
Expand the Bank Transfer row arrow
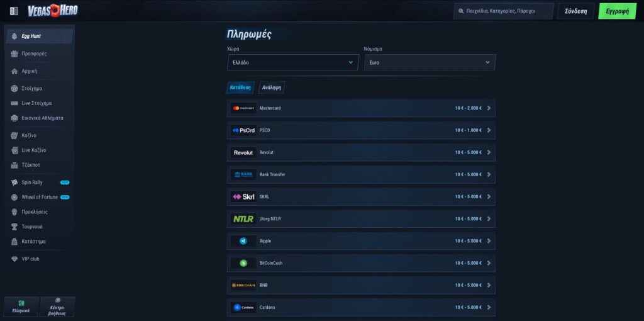[489, 174]
